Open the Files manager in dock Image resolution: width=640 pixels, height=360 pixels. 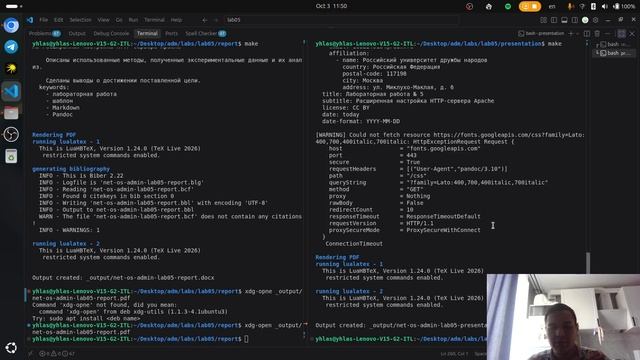click(11, 113)
